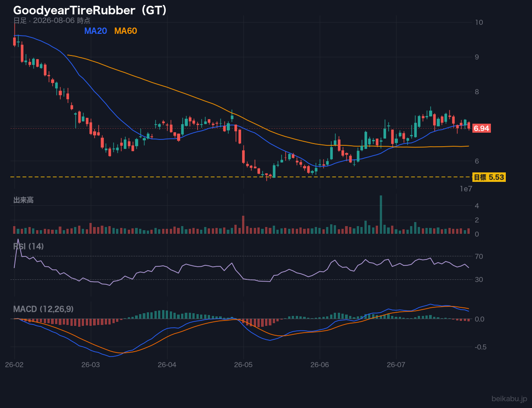Select the MA60 legend label

click(126, 31)
